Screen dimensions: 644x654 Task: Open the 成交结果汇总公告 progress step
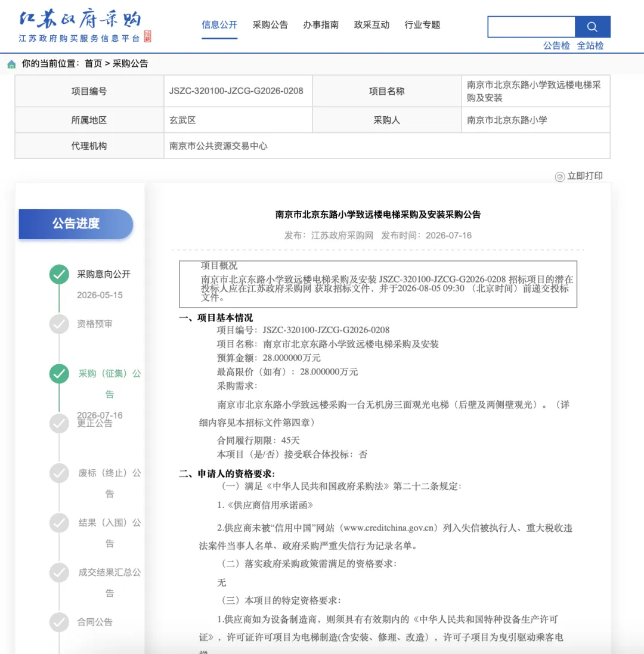[x=110, y=582]
